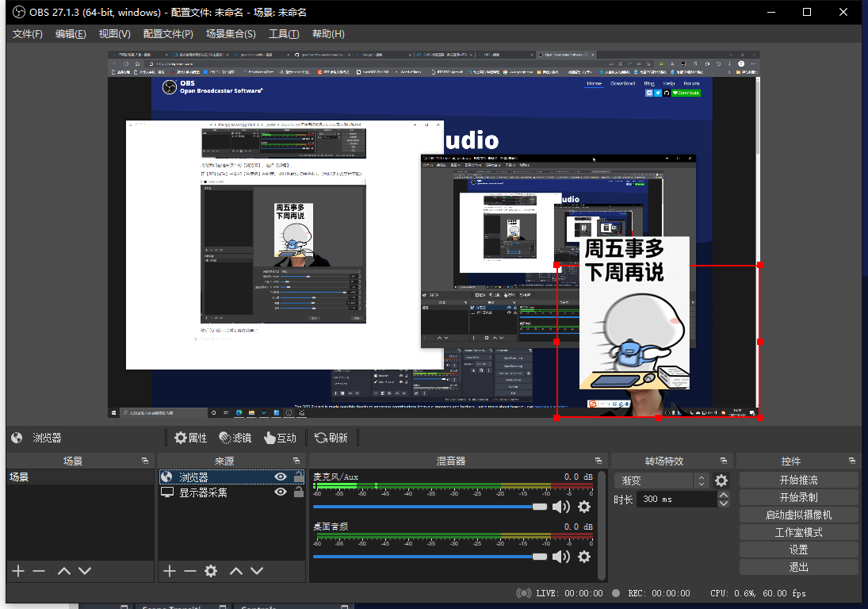Open the 配置文件(P) menu
Screen dimensions: 868x609
tap(168, 34)
